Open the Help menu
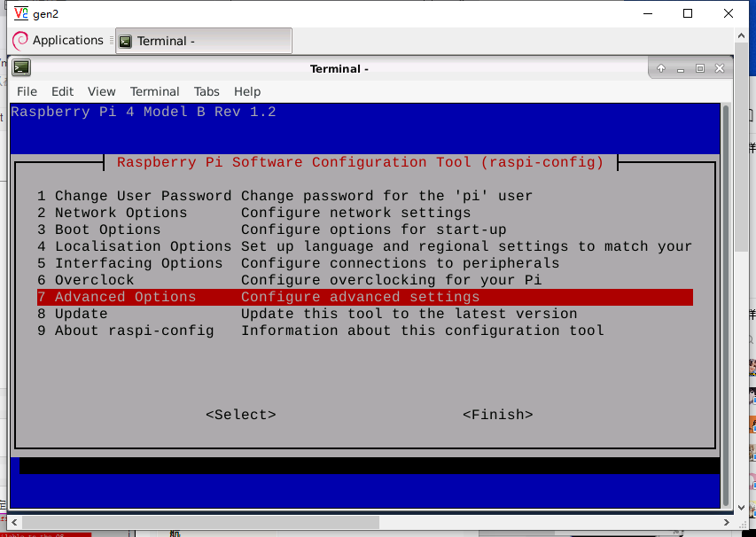The image size is (756, 537). coord(247,91)
